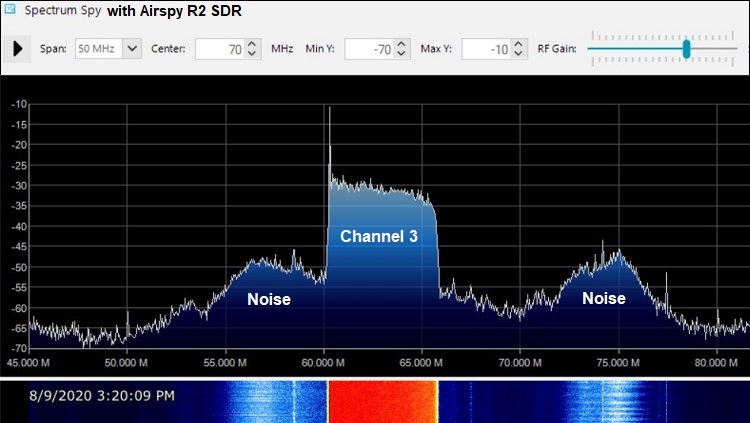The width and height of the screenshot is (750, 423).
Task: Decrease Min Y using down arrow
Action: click(x=401, y=54)
